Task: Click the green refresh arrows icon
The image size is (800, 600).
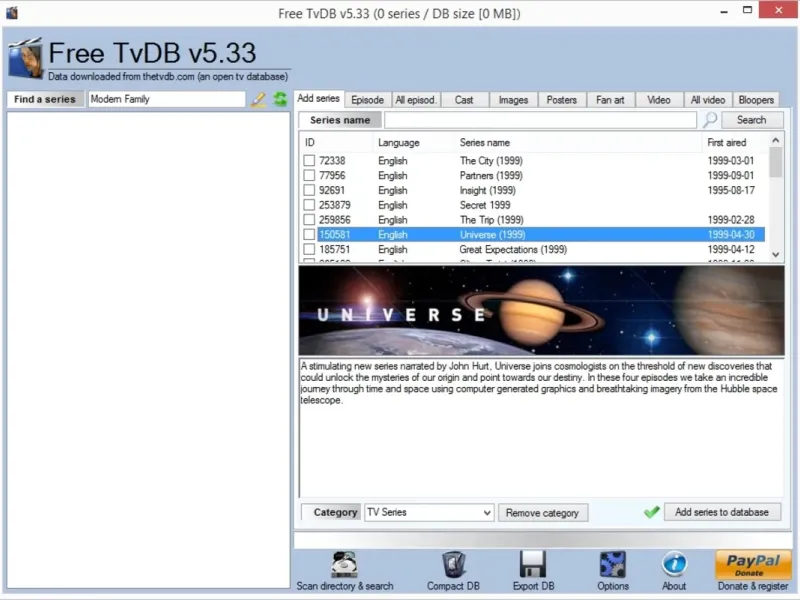Action: pos(280,99)
